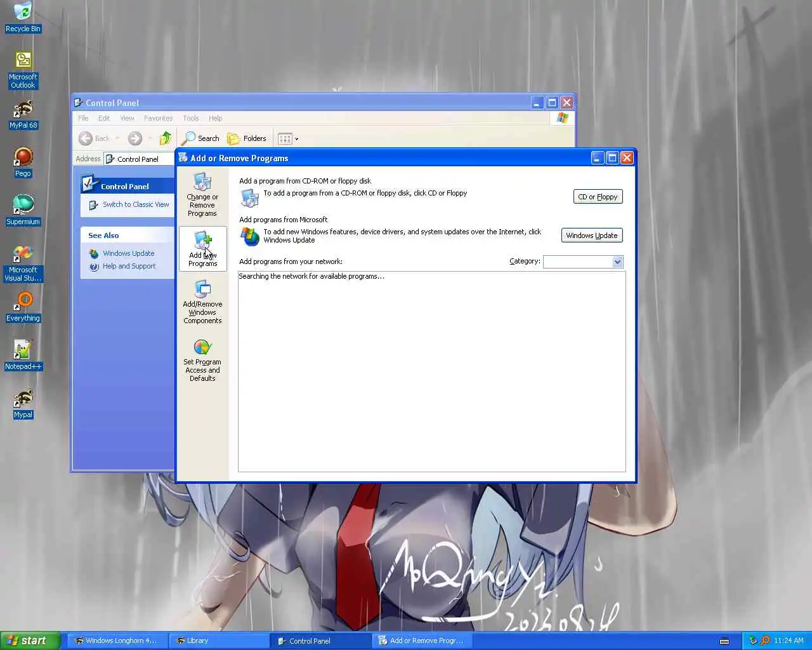Click Search in Control Panel toolbar
812x650 pixels.
click(x=201, y=138)
